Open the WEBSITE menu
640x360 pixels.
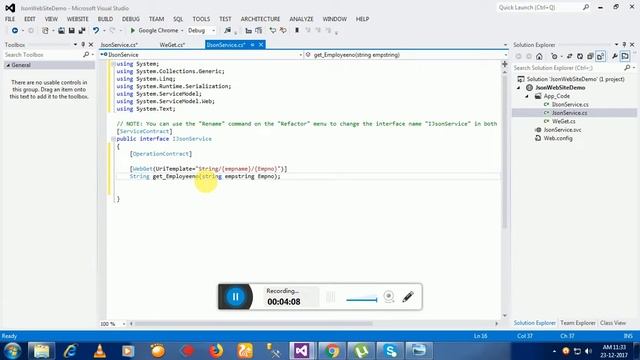tap(78, 19)
